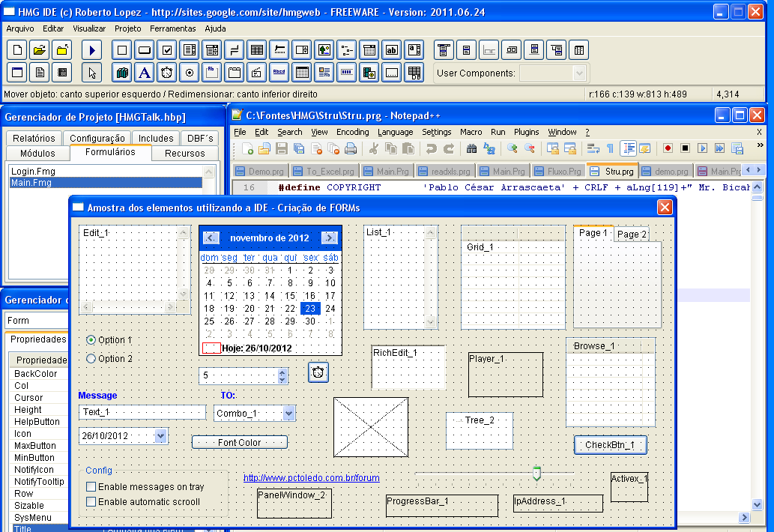Click the timer control on the form
774x532 pixels.
click(x=318, y=372)
